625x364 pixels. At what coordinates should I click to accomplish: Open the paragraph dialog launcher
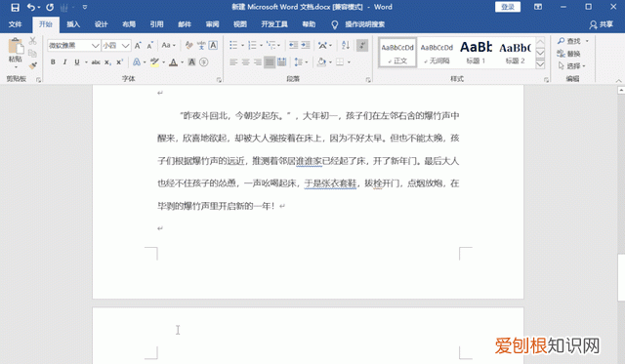(x=368, y=80)
